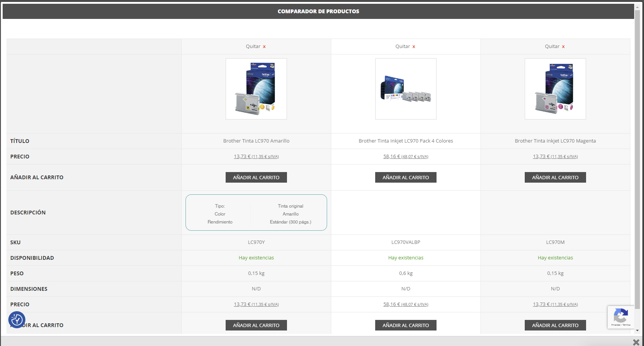Open LC970 Pack 4 Colores product image
This screenshot has width=644, height=346.
pos(406,89)
